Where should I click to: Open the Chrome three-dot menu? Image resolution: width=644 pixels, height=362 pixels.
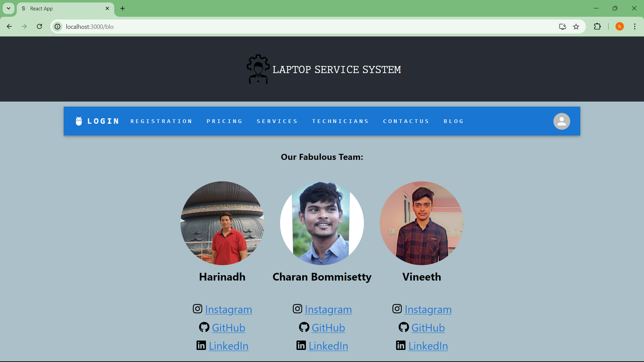(635, 26)
